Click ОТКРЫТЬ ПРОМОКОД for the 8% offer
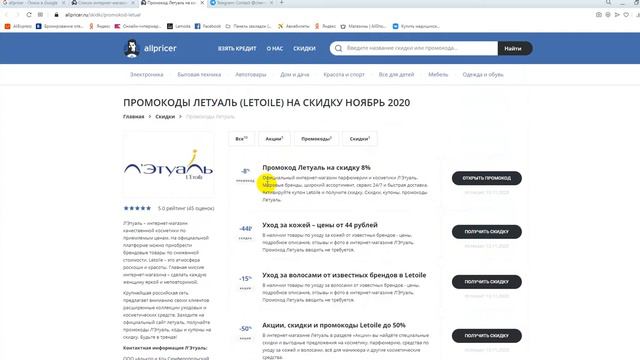 487,178
